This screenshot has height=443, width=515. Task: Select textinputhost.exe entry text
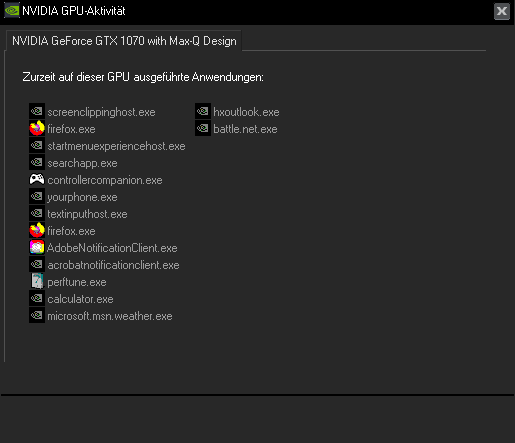(x=87, y=214)
